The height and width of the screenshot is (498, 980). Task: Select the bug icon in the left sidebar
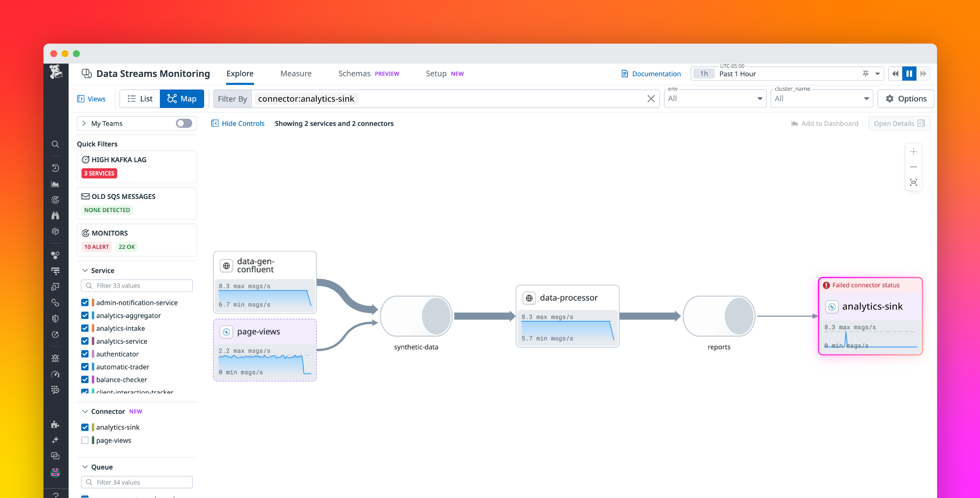point(55,358)
